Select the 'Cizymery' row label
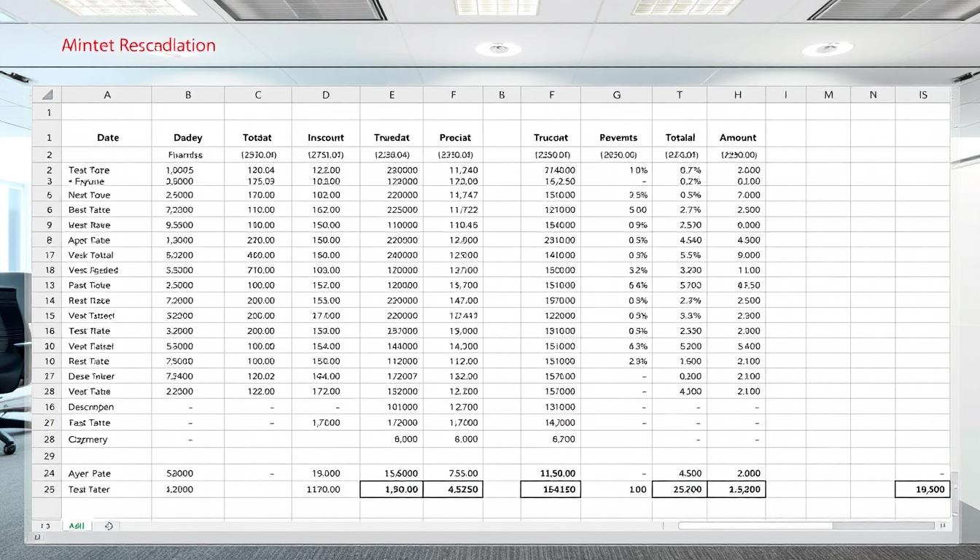 87,439
